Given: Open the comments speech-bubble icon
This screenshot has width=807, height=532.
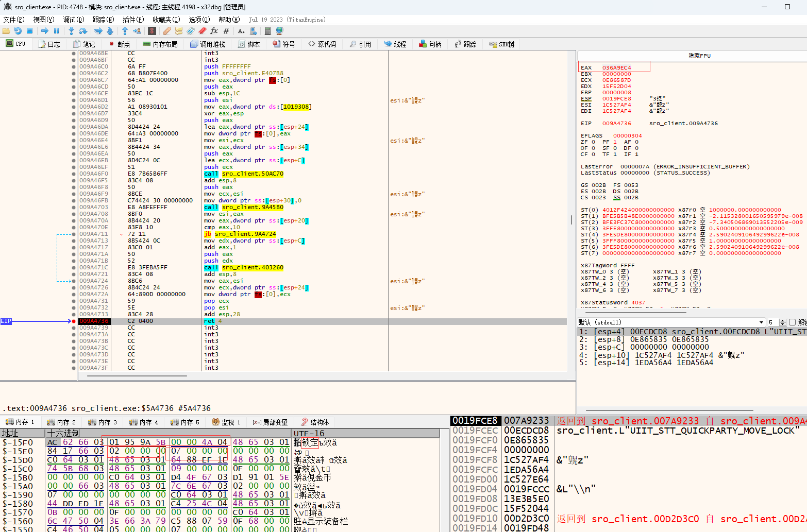Looking at the screenshot, I should point(179,31).
